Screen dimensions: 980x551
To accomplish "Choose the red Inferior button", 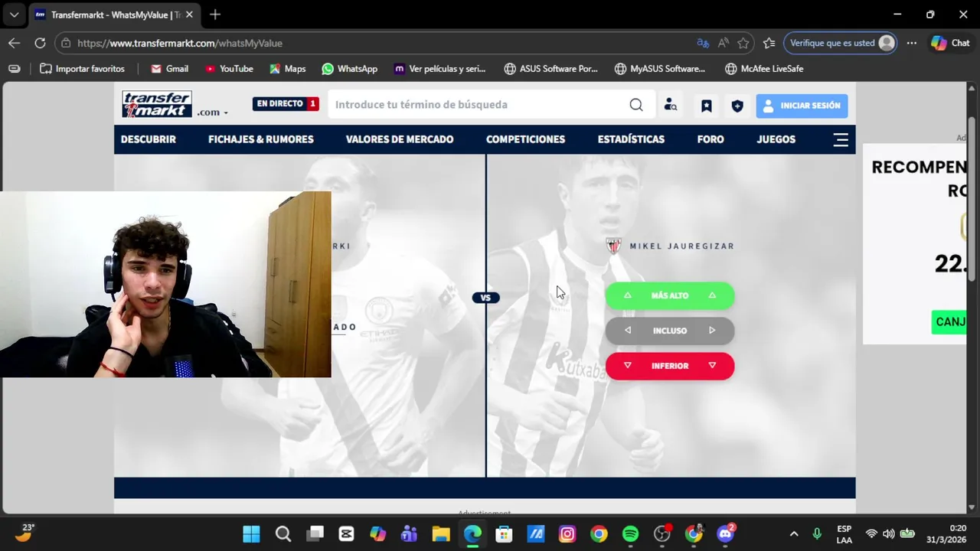I will click(670, 366).
